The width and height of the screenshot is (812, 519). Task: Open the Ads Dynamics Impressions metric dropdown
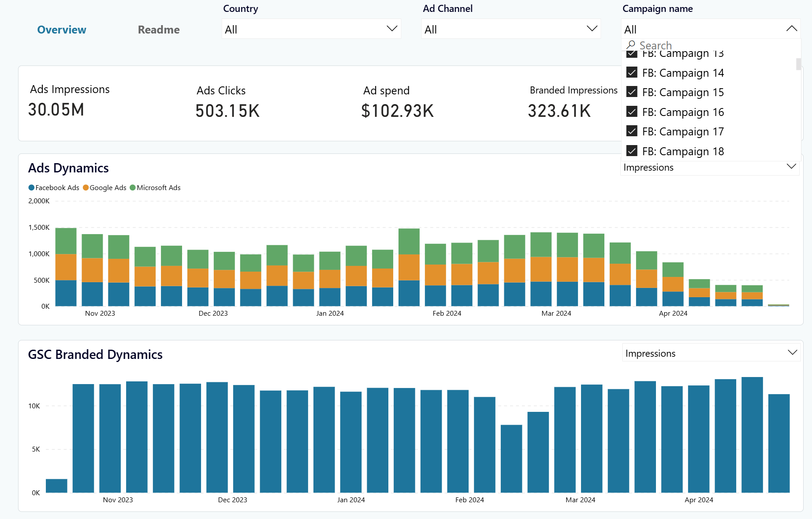pos(710,167)
